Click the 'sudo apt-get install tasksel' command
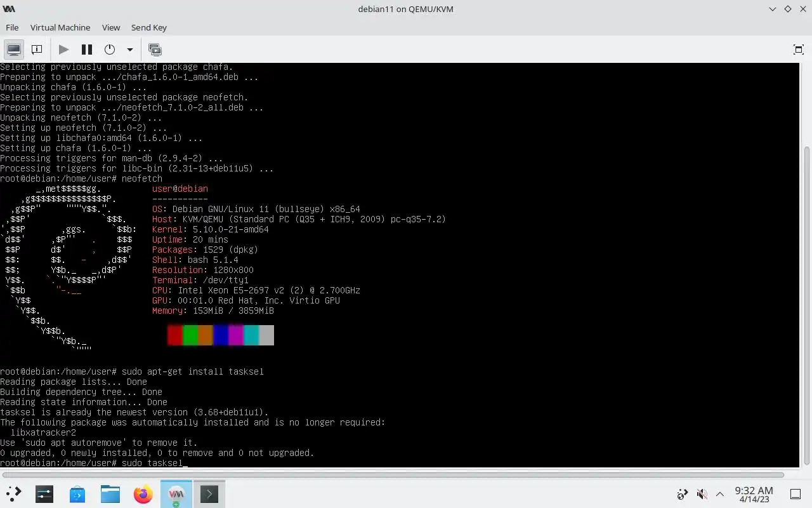Screen dimensions: 812x508 (x=193, y=371)
